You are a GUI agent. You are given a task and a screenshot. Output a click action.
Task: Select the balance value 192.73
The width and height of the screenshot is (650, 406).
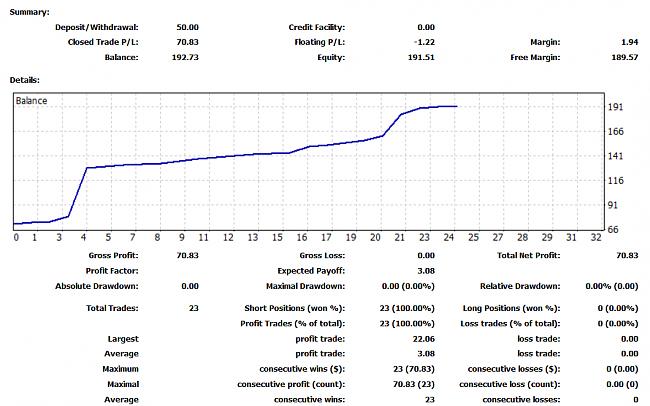185,57
